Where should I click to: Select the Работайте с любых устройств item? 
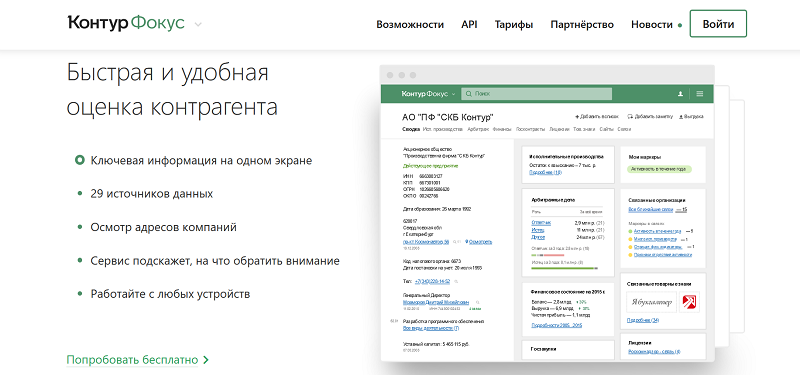[170, 294]
